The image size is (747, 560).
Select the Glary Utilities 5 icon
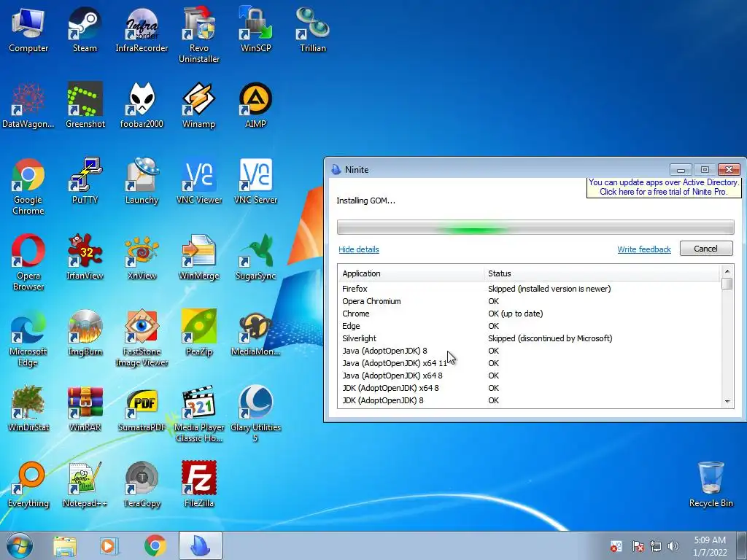[x=255, y=413]
